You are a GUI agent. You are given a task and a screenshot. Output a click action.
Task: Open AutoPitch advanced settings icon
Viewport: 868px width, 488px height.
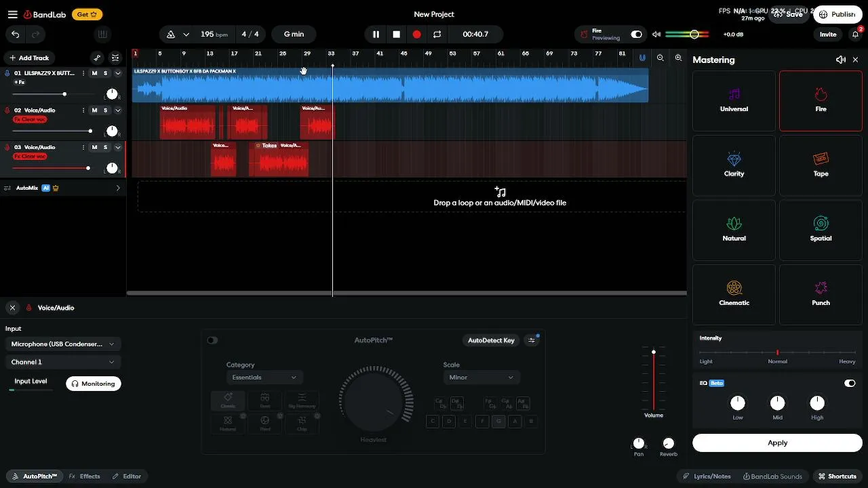[532, 340]
